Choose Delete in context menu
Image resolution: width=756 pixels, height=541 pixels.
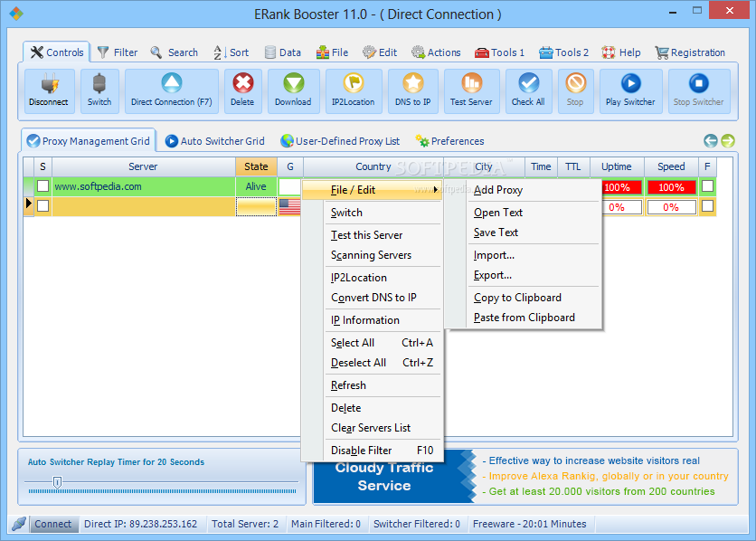[x=372, y=408]
